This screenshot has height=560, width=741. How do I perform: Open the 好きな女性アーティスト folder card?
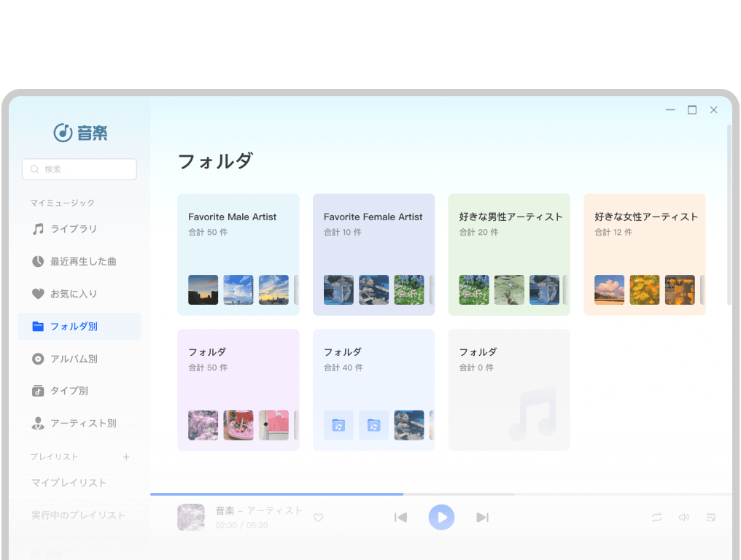coord(644,254)
